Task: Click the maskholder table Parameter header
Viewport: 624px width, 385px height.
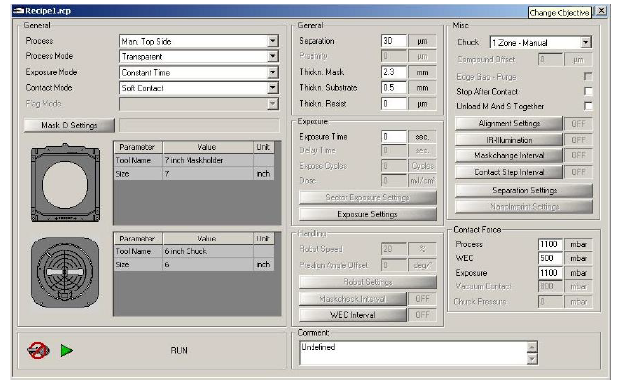Action: click(138, 147)
